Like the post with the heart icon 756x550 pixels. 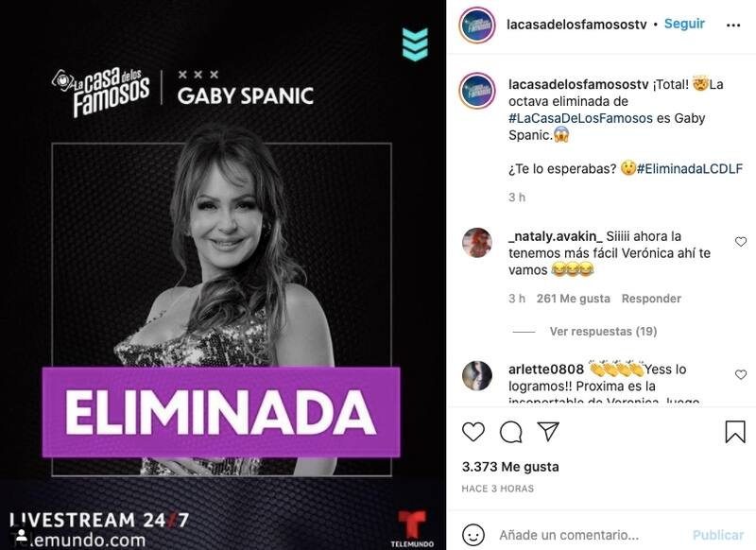tap(473, 432)
